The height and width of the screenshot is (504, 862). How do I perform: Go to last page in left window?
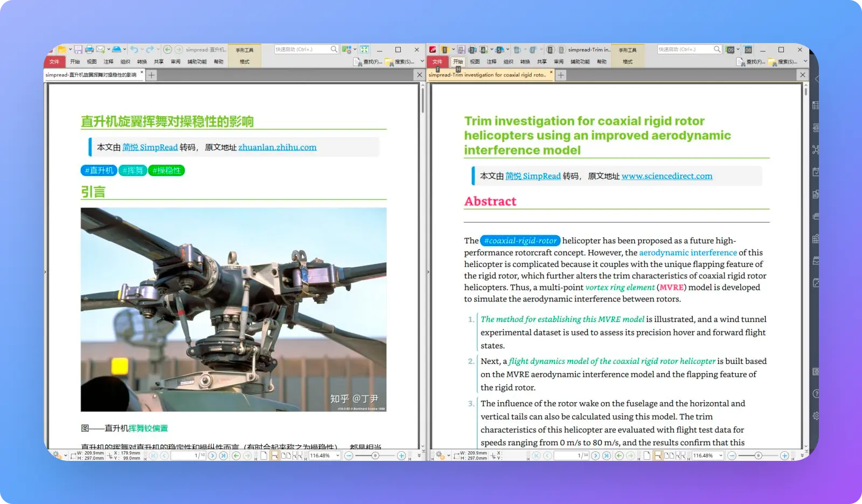click(x=224, y=456)
